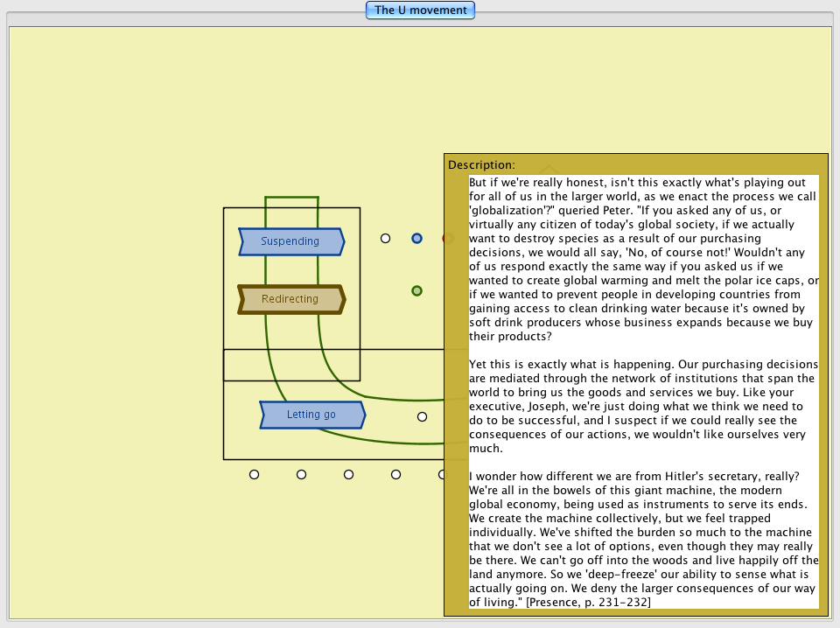840x628 pixels.
Task: Select the Suspending node
Action: (x=290, y=241)
